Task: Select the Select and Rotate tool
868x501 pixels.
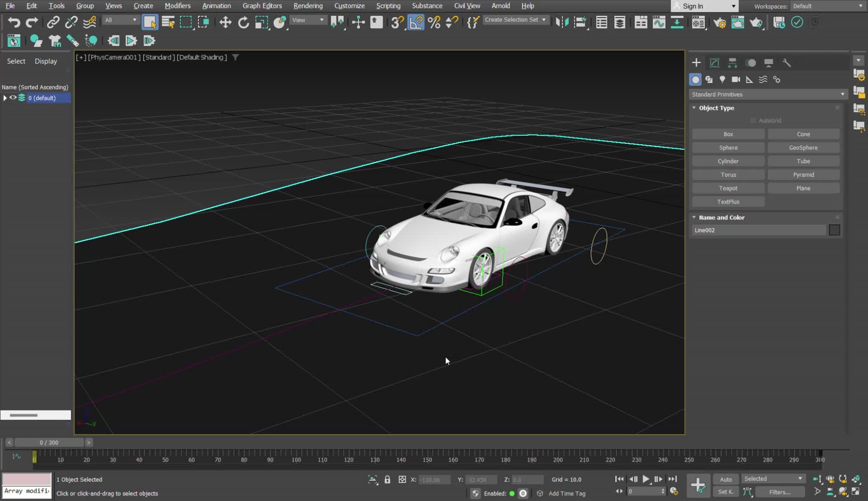Action: click(243, 22)
